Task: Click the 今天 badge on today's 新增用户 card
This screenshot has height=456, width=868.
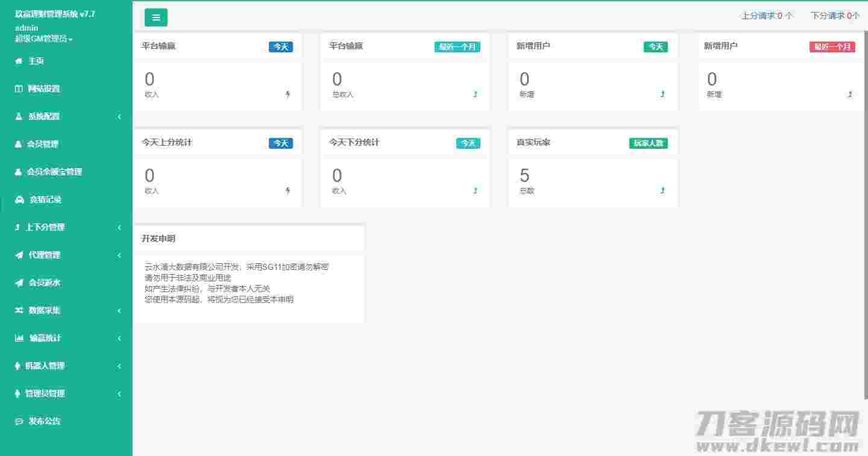Action: 656,47
